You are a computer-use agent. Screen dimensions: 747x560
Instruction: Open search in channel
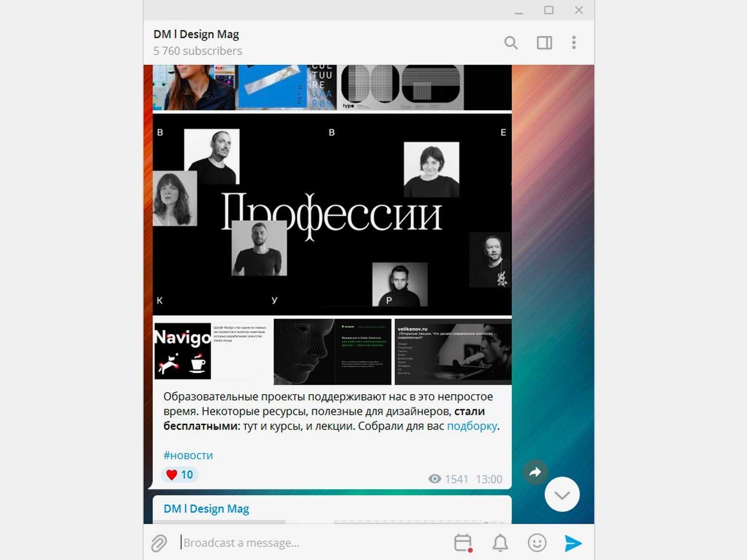click(511, 43)
